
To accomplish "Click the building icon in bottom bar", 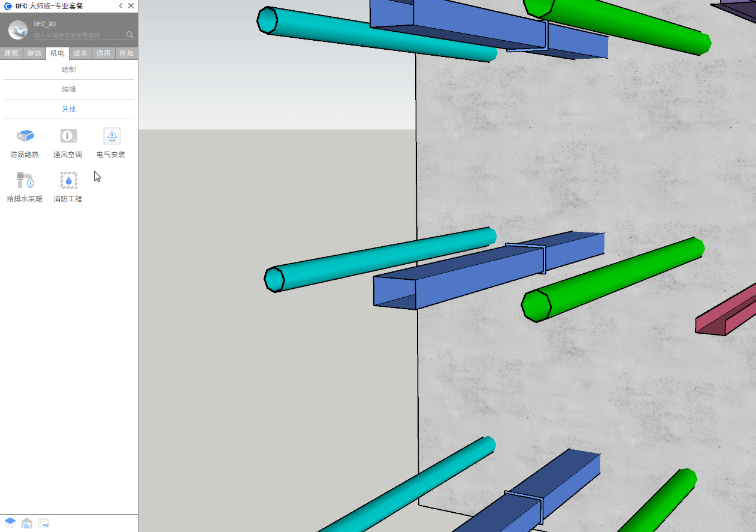I will tap(27, 523).
